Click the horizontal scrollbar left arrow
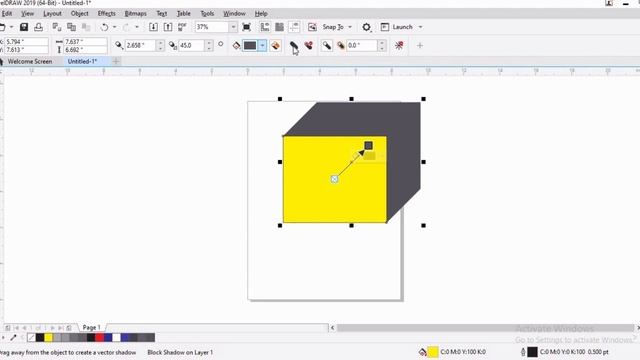This screenshot has width=640, height=360. point(332,328)
